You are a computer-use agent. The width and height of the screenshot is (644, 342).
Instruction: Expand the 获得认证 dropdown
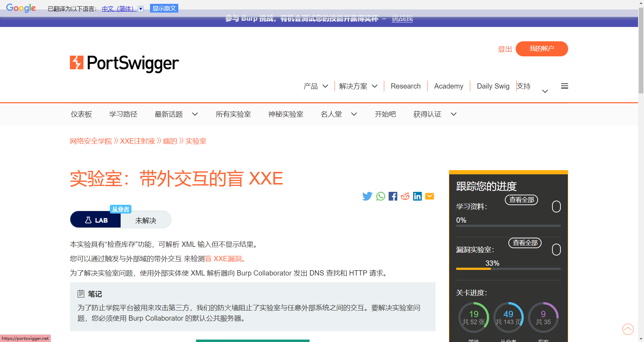coord(453,114)
